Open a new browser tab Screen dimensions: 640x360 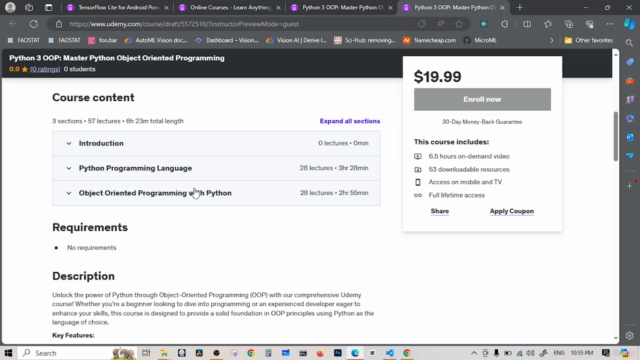(520, 7)
